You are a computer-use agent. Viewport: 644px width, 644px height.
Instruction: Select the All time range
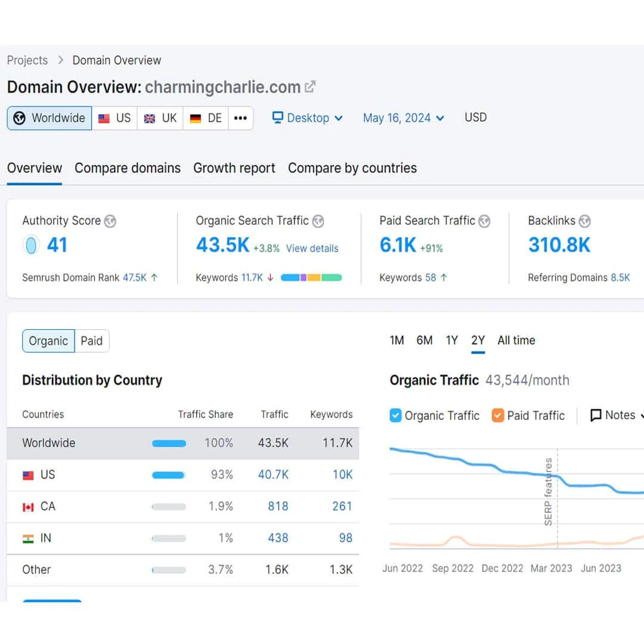tap(516, 340)
